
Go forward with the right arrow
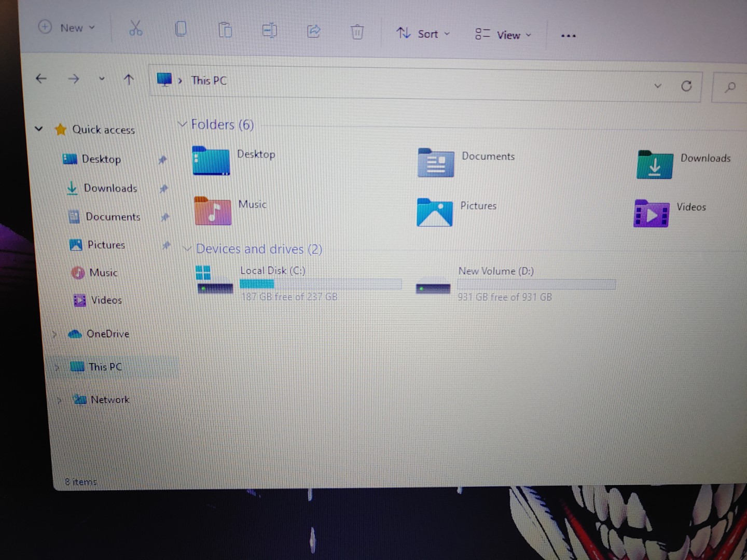(x=74, y=79)
